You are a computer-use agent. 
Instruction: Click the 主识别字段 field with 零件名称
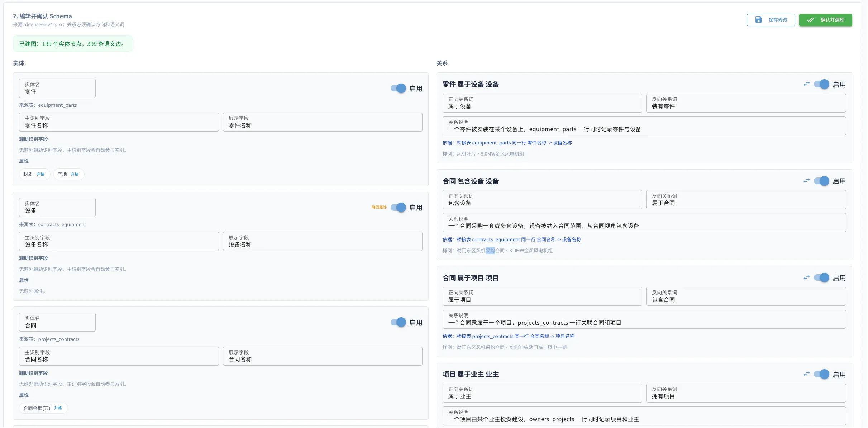[119, 122]
